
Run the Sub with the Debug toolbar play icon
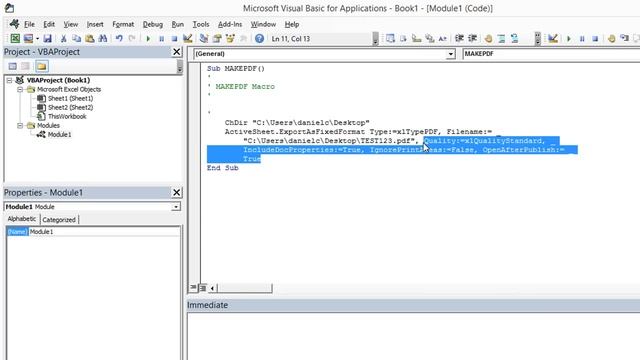coord(569,39)
